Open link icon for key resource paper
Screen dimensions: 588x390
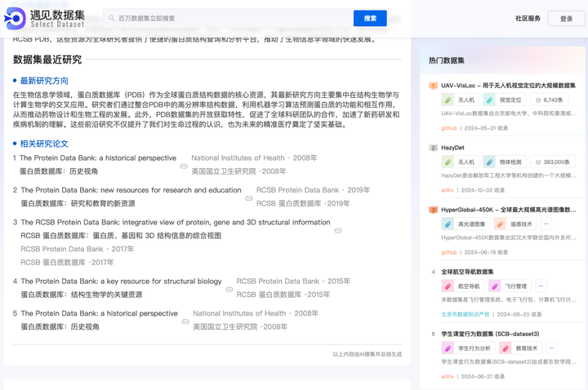click(229, 289)
